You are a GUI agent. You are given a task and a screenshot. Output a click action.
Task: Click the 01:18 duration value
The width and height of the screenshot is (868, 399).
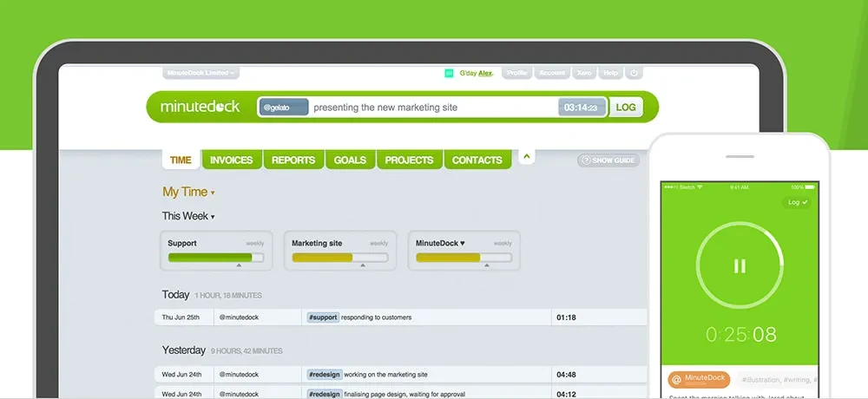click(x=566, y=317)
